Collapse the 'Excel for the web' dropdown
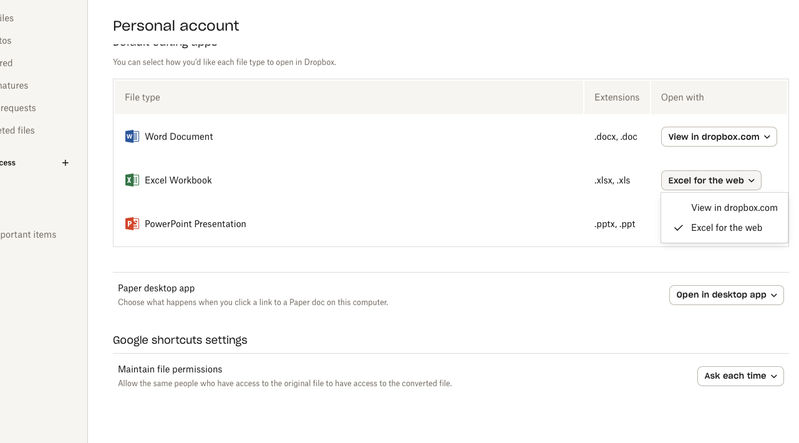The width and height of the screenshot is (799, 443). [710, 181]
